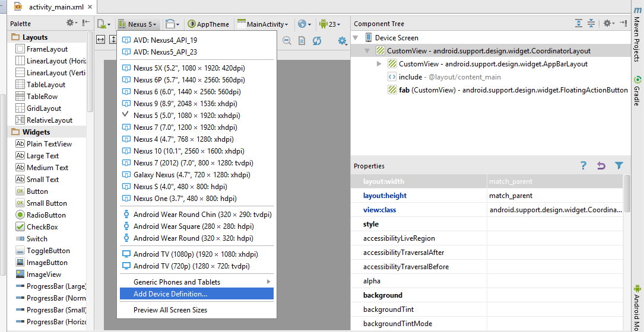Click the zoom out magnifier icon
Viewport: 644px width, 332px height.
[287, 40]
